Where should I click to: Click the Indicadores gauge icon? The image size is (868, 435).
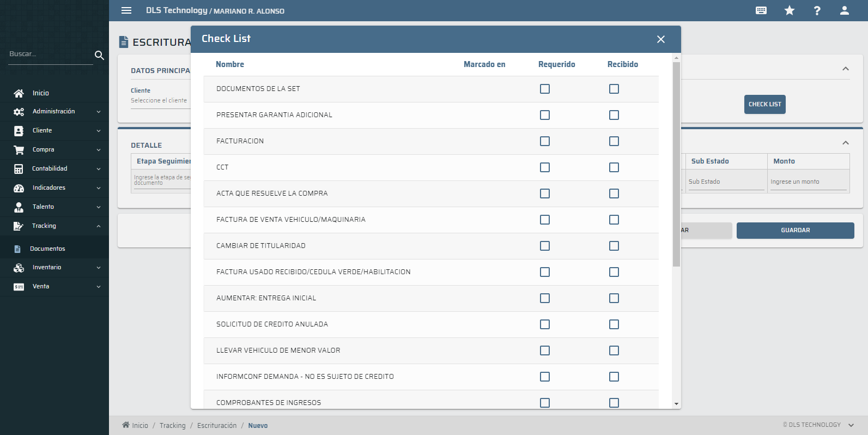coord(19,188)
